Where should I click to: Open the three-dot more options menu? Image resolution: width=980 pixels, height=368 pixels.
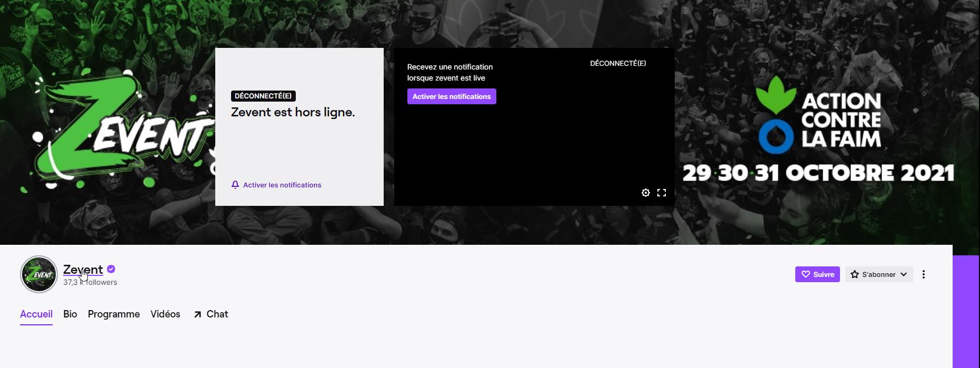point(924,274)
